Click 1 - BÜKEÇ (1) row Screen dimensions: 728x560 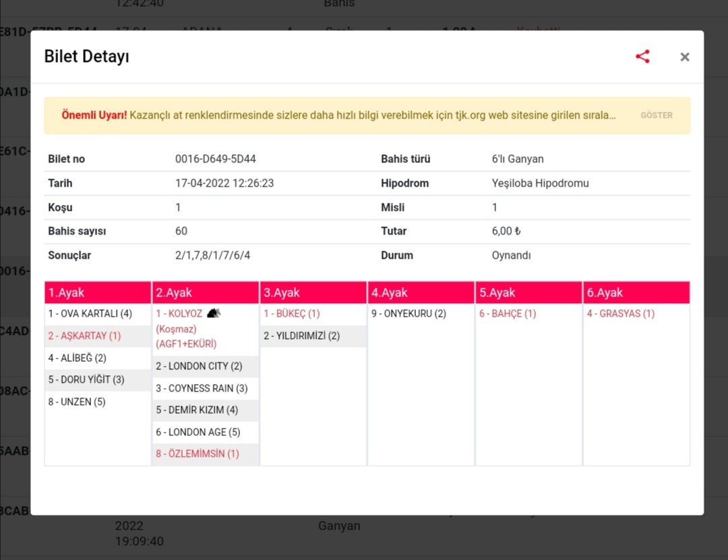[313, 314]
